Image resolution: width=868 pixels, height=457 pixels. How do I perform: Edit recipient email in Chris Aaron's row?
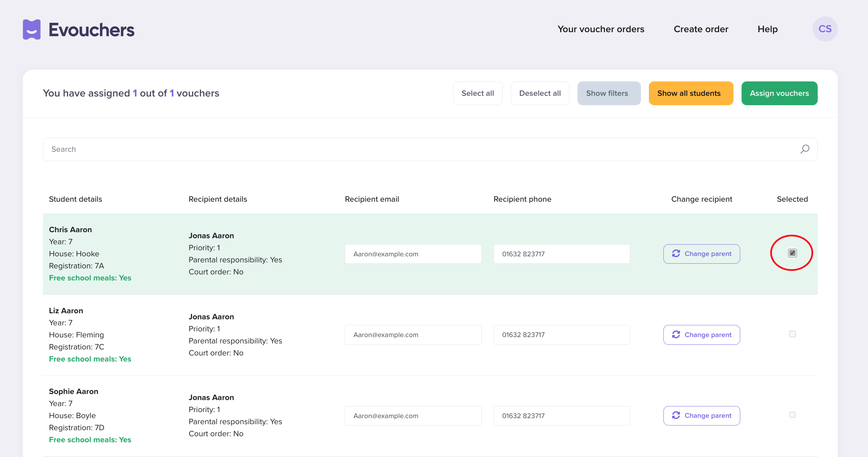click(413, 254)
